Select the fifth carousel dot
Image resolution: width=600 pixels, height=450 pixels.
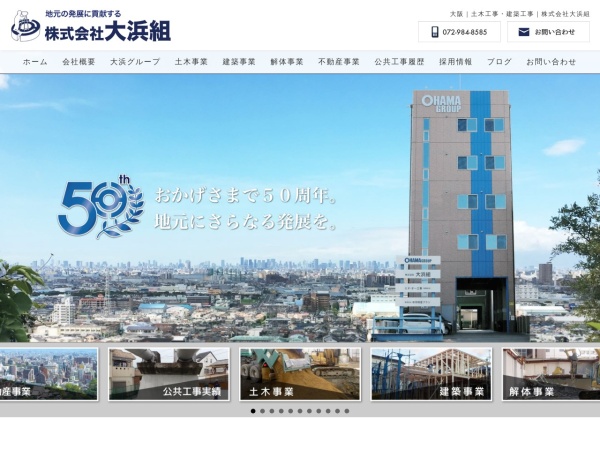290,411
